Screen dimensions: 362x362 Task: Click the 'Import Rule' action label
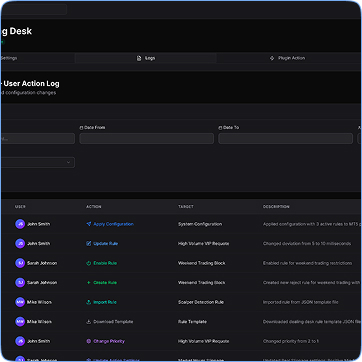coord(105,302)
